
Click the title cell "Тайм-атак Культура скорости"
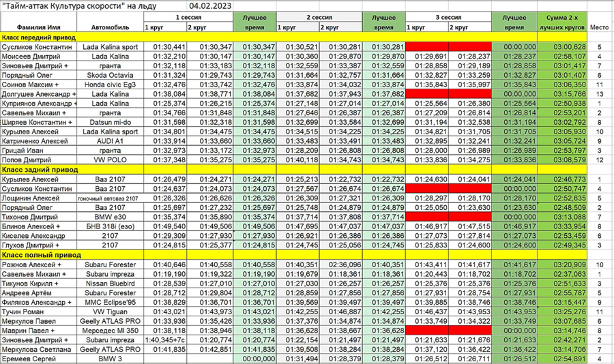point(78,6)
